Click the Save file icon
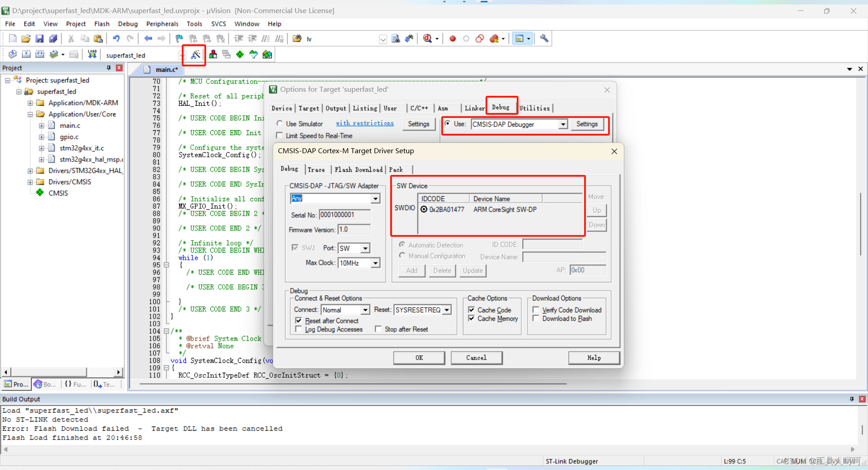This screenshot has height=470, width=868. [39, 39]
